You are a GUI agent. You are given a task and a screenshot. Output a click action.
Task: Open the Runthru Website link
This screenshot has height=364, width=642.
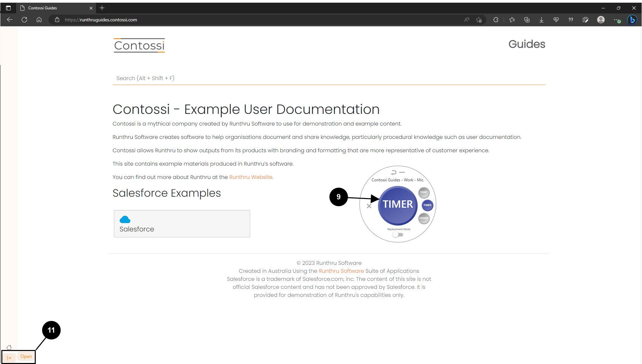click(x=251, y=177)
